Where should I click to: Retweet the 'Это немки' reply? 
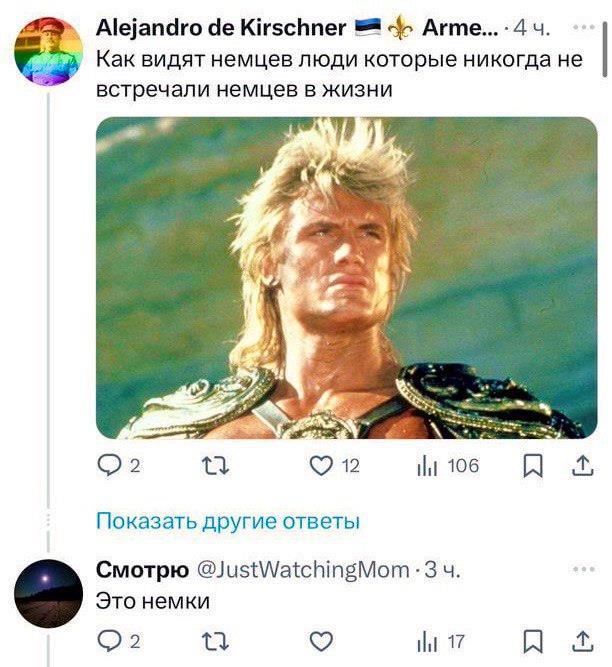215,641
